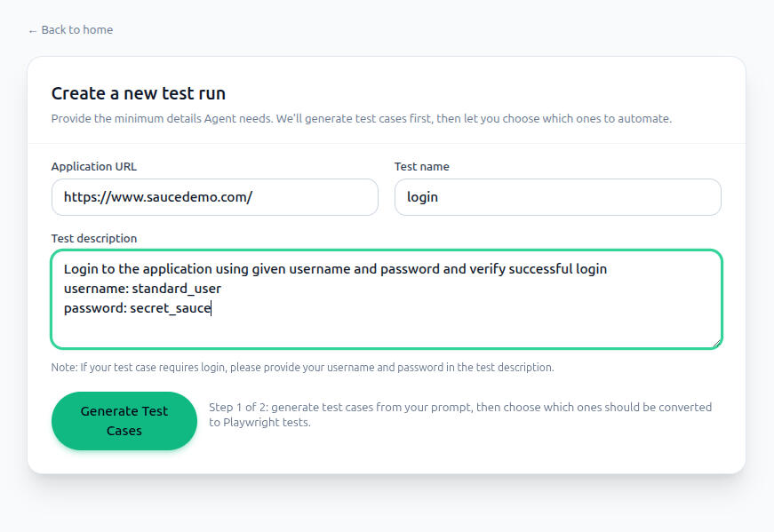Image resolution: width=774 pixels, height=532 pixels.
Task: Click the saucedemo.com URL text
Action: point(157,197)
